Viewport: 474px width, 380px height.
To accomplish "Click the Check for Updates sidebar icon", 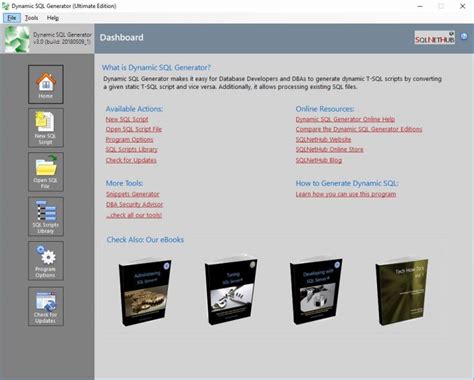I will [x=46, y=306].
